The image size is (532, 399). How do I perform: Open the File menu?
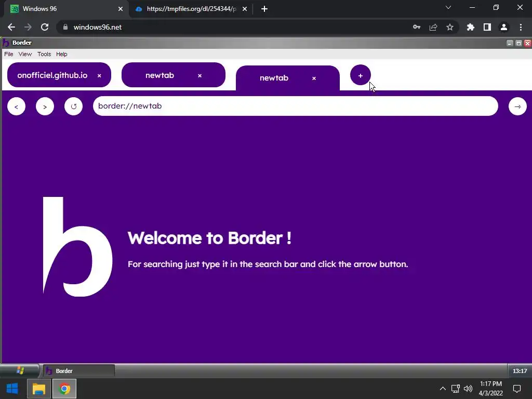(9, 54)
